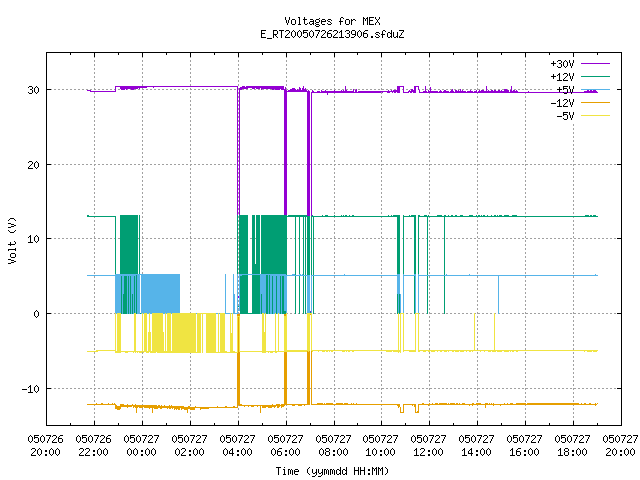Click the yellow -5V filled block near 02:00
This screenshot has height=480, width=640.
[183, 333]
